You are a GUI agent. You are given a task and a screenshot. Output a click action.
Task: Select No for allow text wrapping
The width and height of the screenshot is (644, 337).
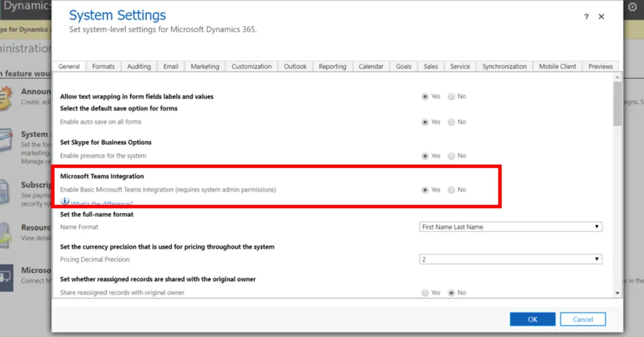click(x=451, y=97)
